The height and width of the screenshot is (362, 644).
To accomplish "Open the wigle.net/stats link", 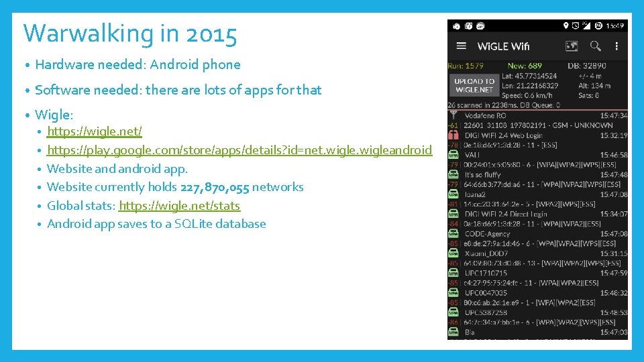I will point(180,206).
